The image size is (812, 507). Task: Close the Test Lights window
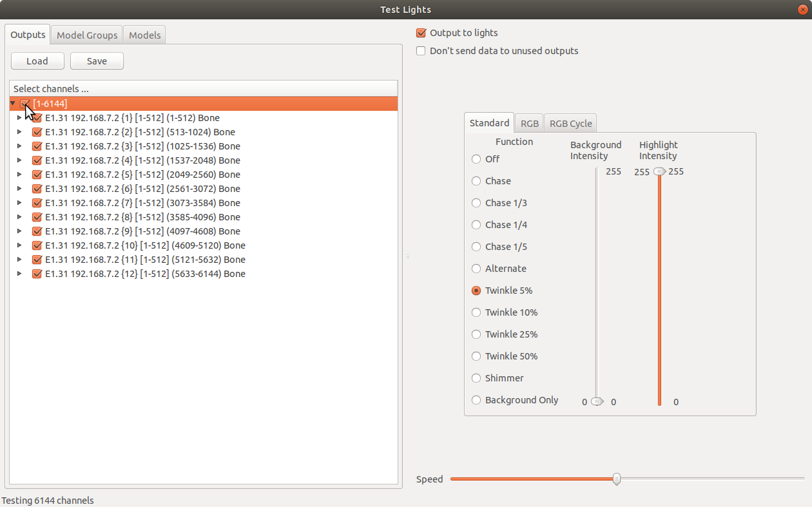click(x=802, y=10)
